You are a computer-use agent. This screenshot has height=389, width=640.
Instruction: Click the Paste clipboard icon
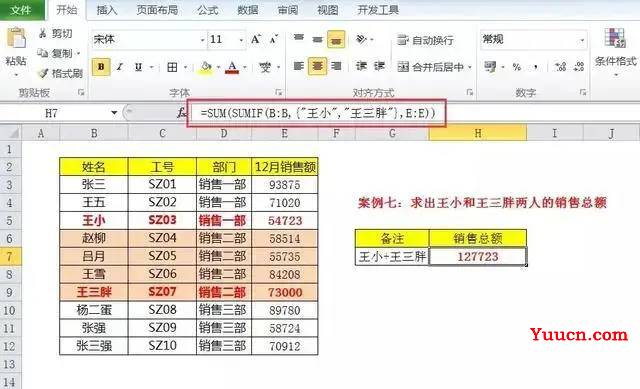click(x=16, y=38)
